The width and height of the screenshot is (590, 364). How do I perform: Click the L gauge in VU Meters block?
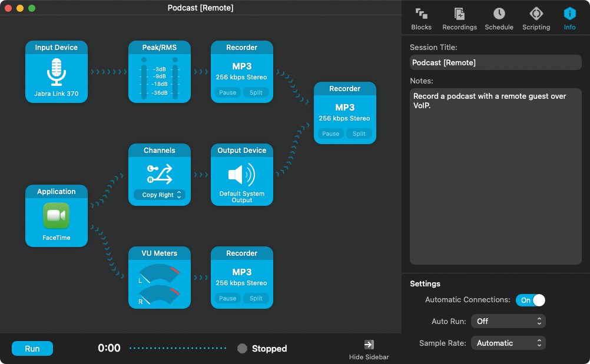159,273
